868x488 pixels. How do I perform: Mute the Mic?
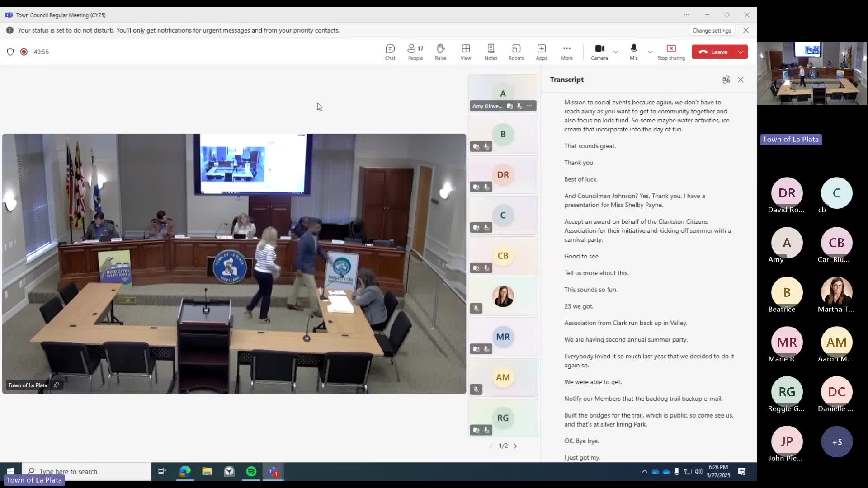point(634,49)
